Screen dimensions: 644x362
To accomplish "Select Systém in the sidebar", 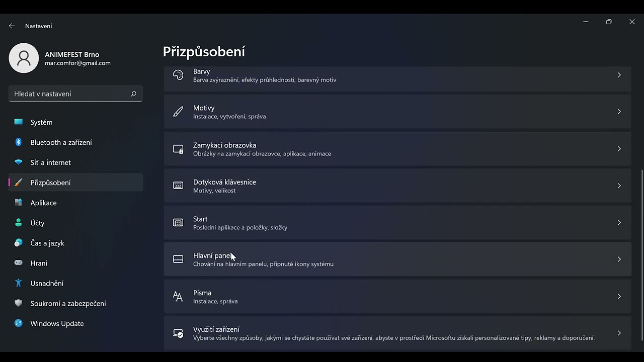I will (41, 122).
